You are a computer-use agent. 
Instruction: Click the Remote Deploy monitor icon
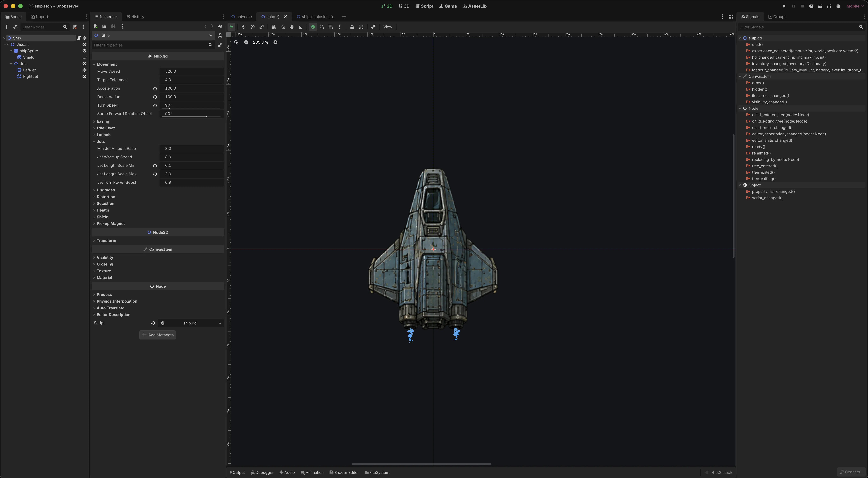tap(811, 6)
